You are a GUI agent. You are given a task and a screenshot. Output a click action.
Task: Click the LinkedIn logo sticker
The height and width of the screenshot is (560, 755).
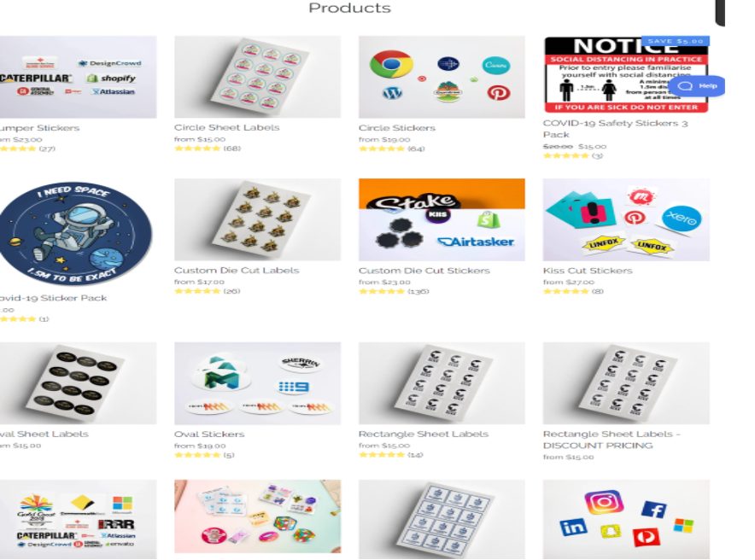(573, 528)
